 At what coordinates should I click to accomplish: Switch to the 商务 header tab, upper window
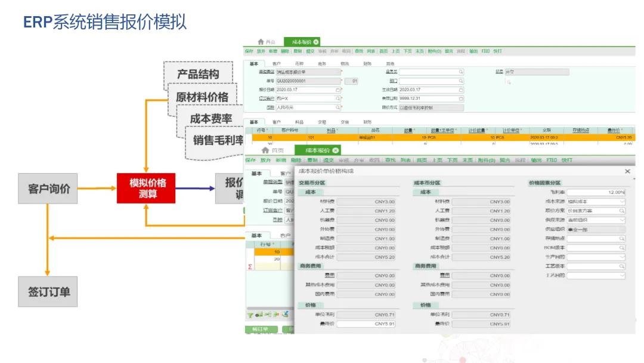coord(321,64)
